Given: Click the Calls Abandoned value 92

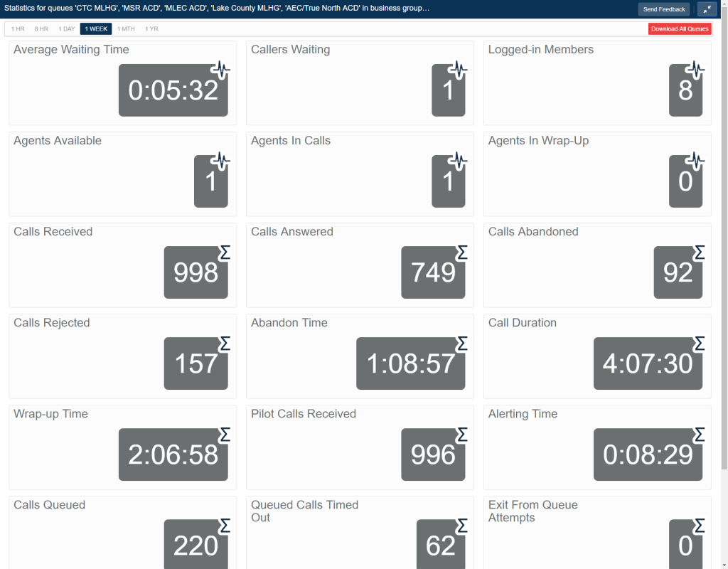Looking at the screenshot, I should point(678,272).
